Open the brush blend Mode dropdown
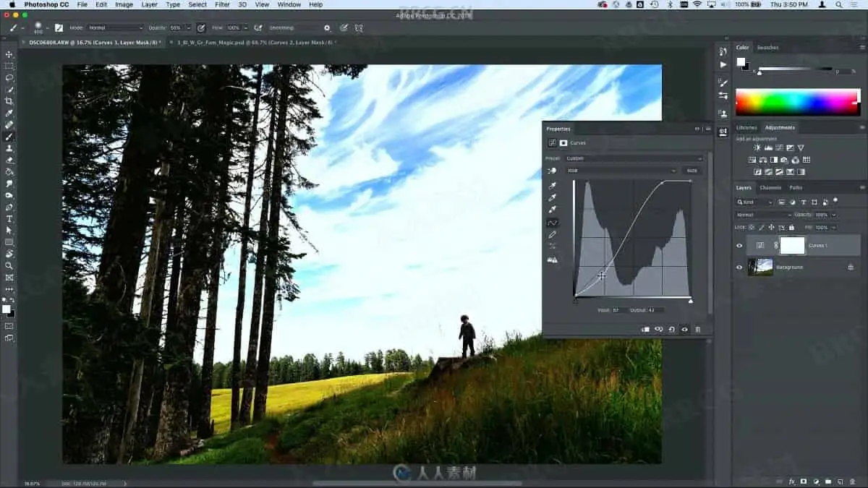Image resolution: width=868 pixels, height=488 pixels. click(114, 28)
